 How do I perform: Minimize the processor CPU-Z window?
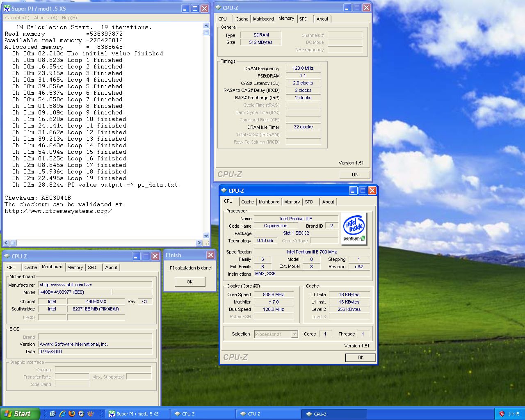click(x=353, y=190)
